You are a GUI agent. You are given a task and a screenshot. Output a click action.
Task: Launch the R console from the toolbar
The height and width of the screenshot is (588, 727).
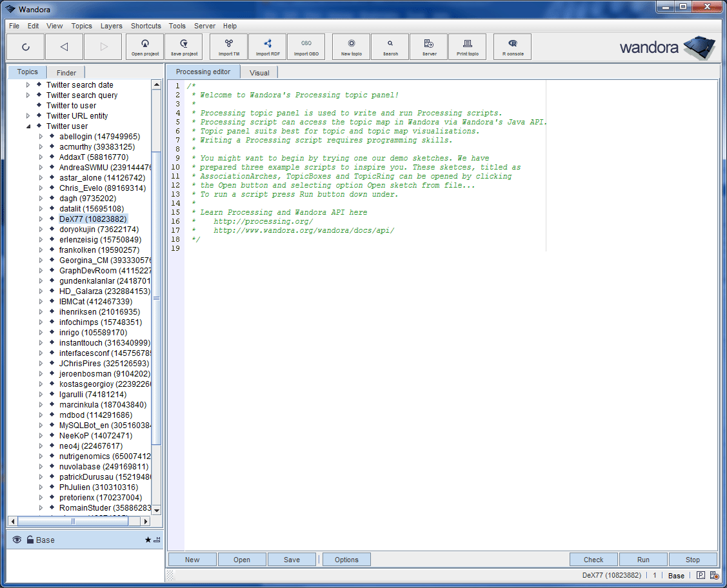pos(512,46)
